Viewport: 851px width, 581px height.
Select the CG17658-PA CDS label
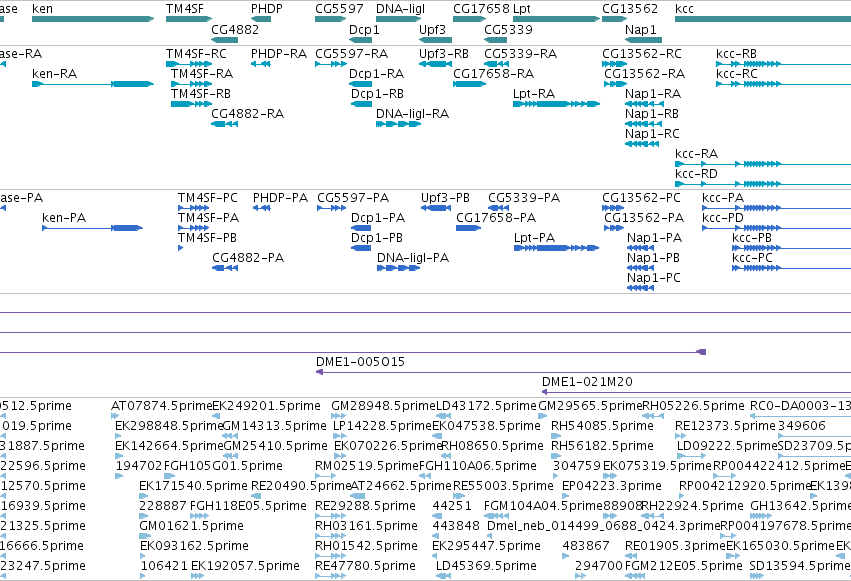coord(496,218)
